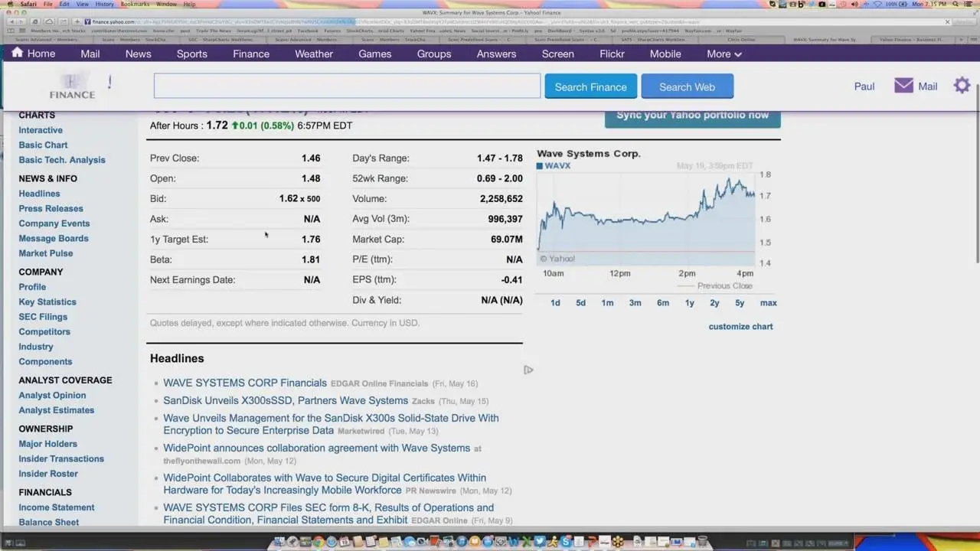Open Key Statistics in the sidebar
The image size is (980, 551).
pos(47,302)
